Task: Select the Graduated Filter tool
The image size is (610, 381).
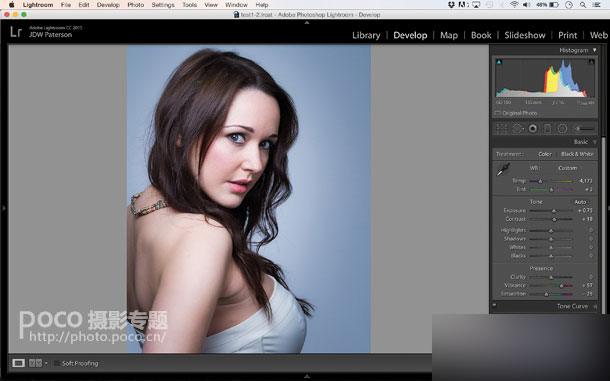Action: click(547, 128)
